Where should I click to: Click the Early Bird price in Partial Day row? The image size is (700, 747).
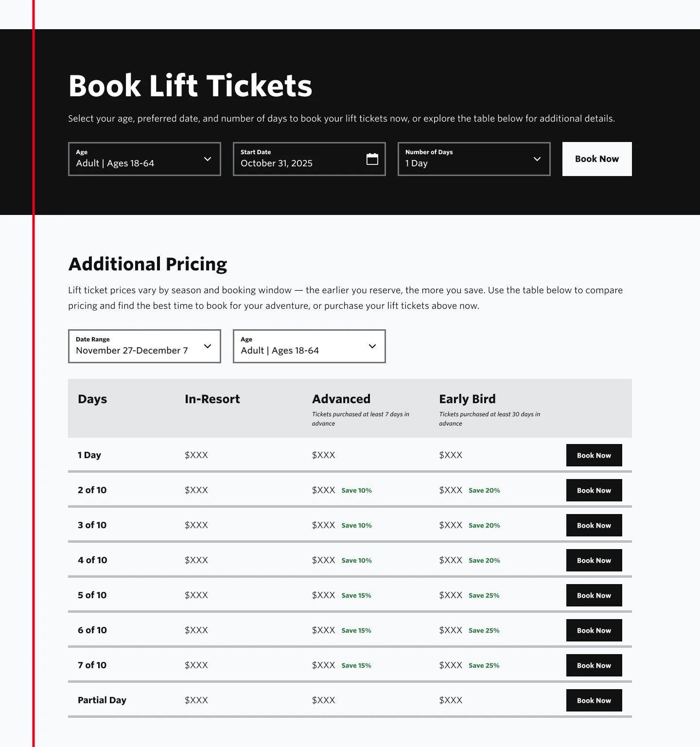[x=451, y=700]
